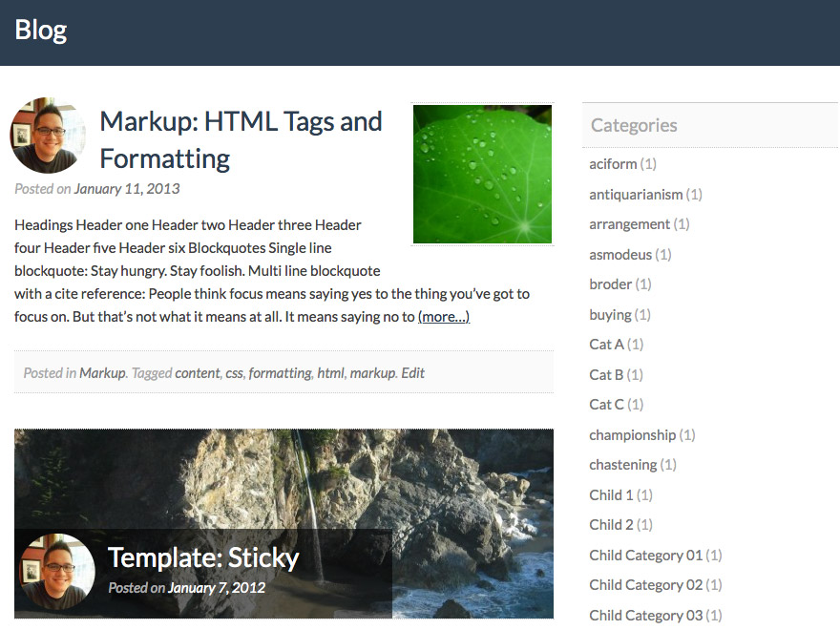Click the Blog site title in header
The image size is (840, 630).
pos(41,30)
